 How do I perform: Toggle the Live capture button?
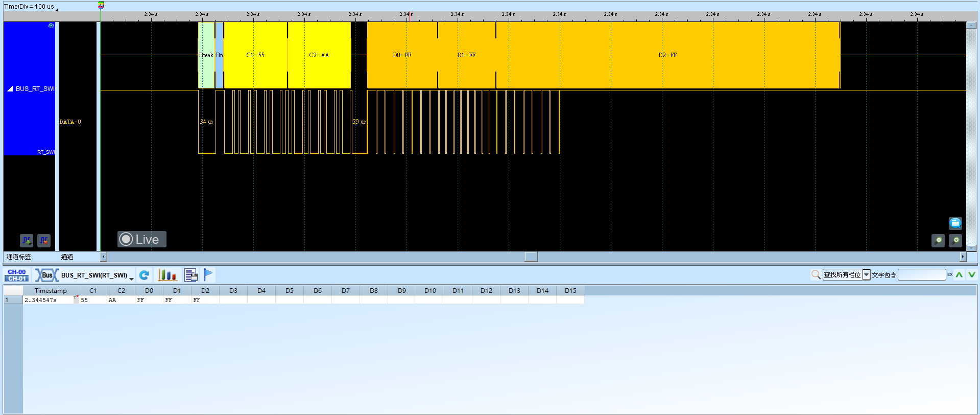[142, 239]
